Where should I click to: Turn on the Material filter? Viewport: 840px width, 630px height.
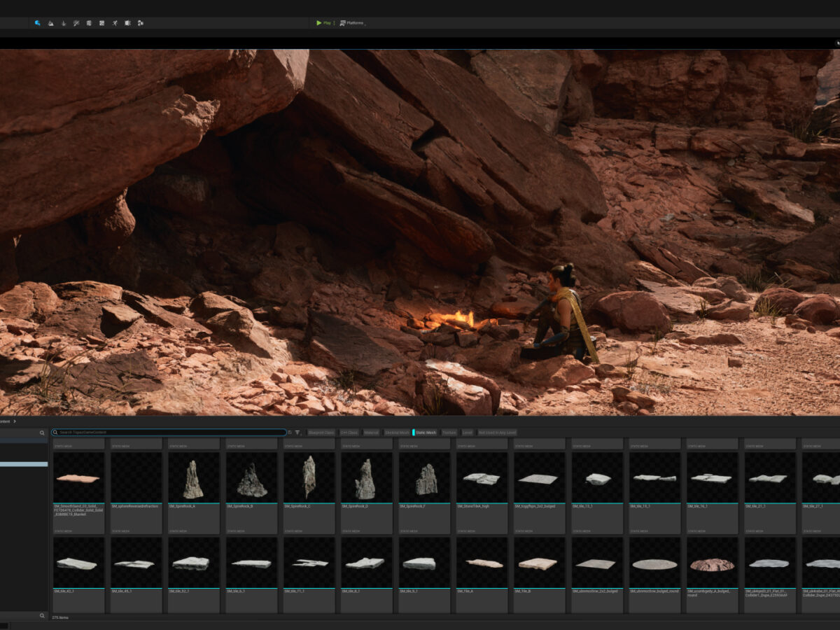pyautogui.click(x=371, y=433)
